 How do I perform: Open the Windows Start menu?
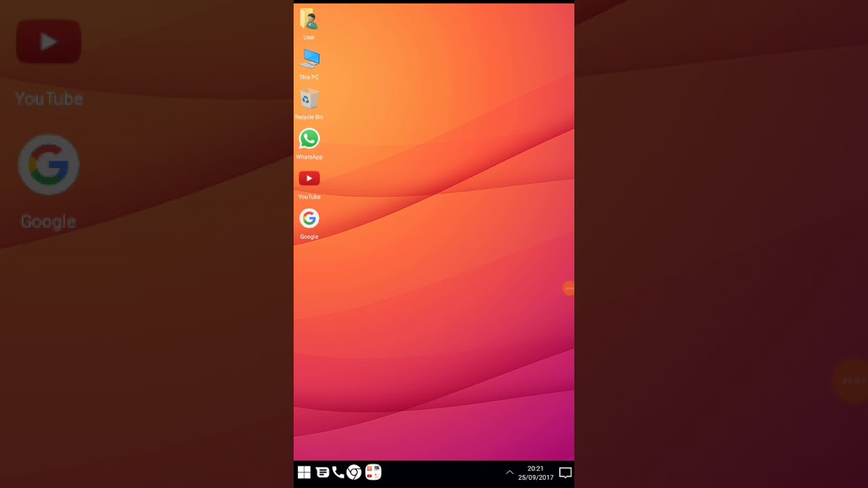[x=304, y=472]
